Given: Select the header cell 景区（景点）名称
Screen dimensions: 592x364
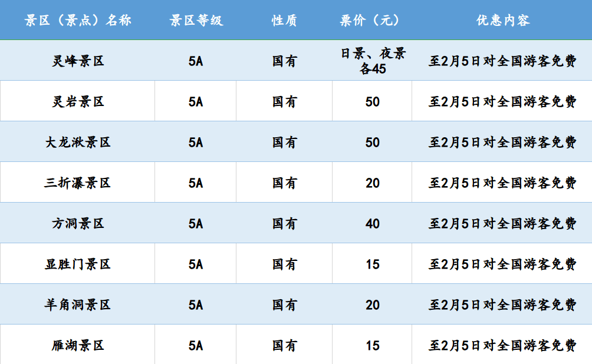Looking at the screenshot, I should [x=78, y=20].
